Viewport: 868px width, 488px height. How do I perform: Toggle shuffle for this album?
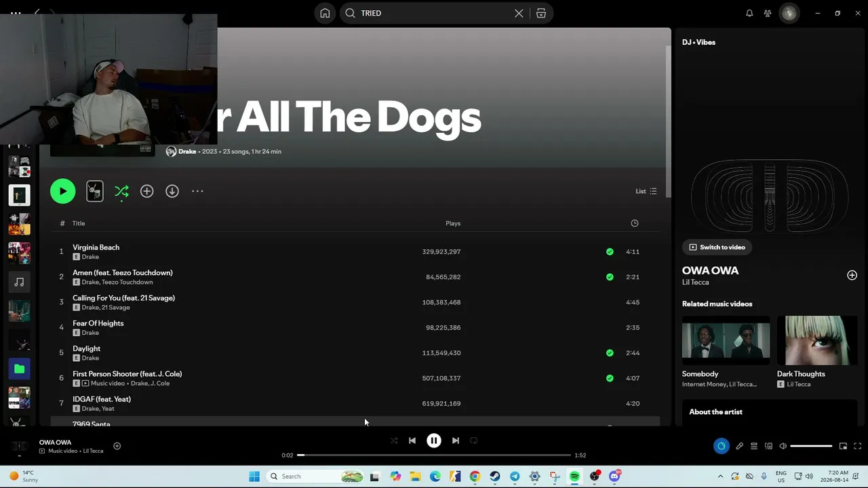pos(121,191)
